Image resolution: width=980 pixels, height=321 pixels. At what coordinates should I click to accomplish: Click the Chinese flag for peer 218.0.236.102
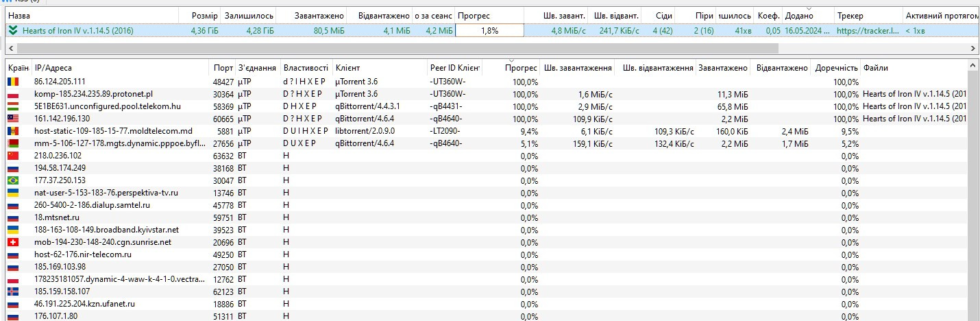click(13, 156)
